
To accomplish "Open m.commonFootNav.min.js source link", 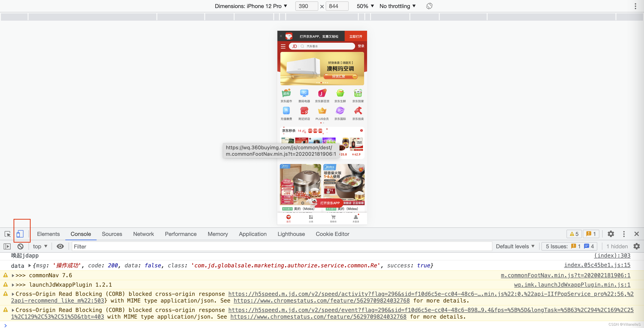I will [566, 275].
